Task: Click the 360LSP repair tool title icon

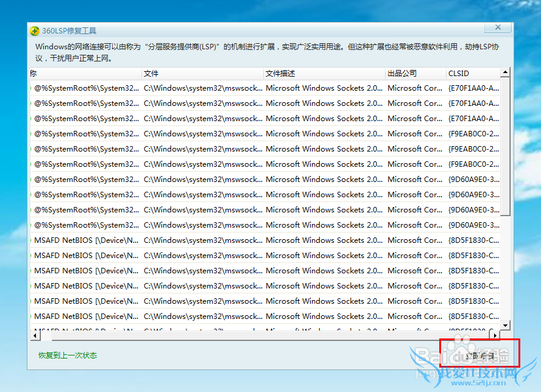Action: pos(35,31)
